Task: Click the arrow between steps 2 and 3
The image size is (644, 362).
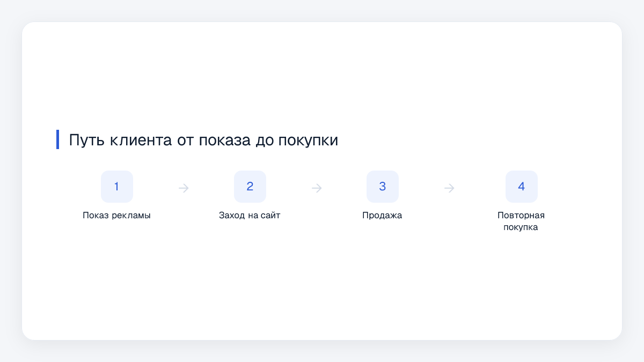Action: (317, 188)
